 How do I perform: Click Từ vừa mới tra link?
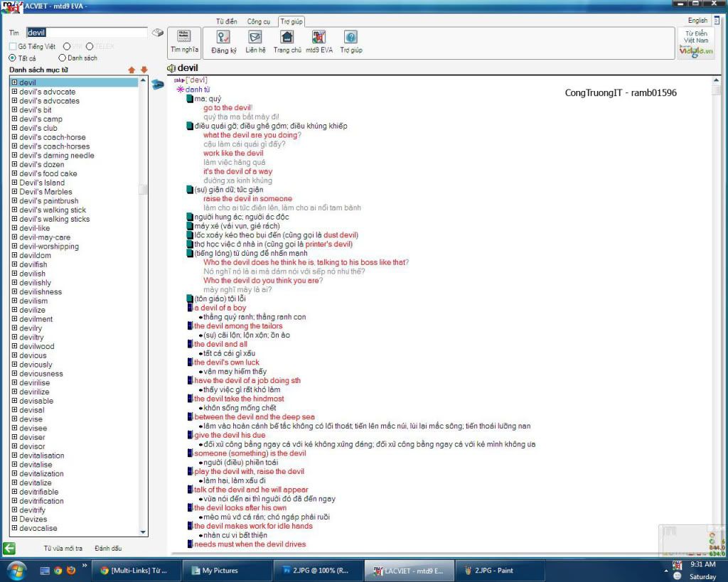(63, 549)
